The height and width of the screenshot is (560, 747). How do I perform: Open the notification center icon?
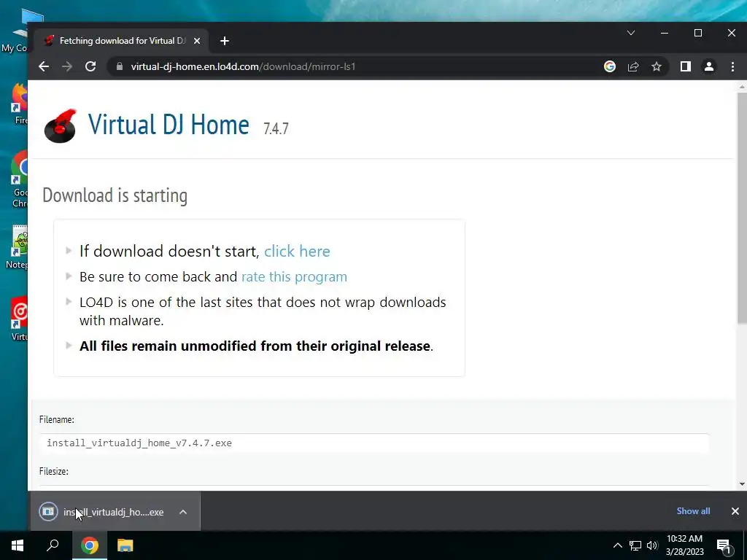[724, 545]
